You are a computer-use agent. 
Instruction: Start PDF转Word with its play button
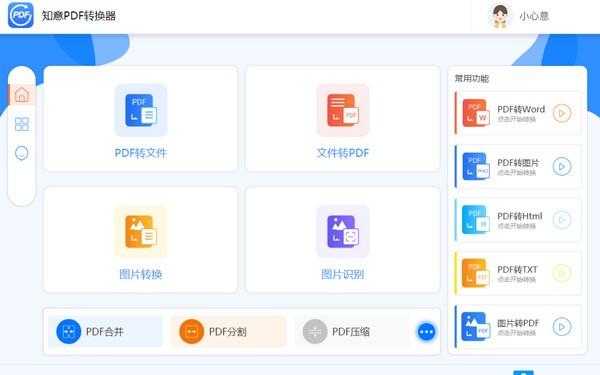click(562, 113)
